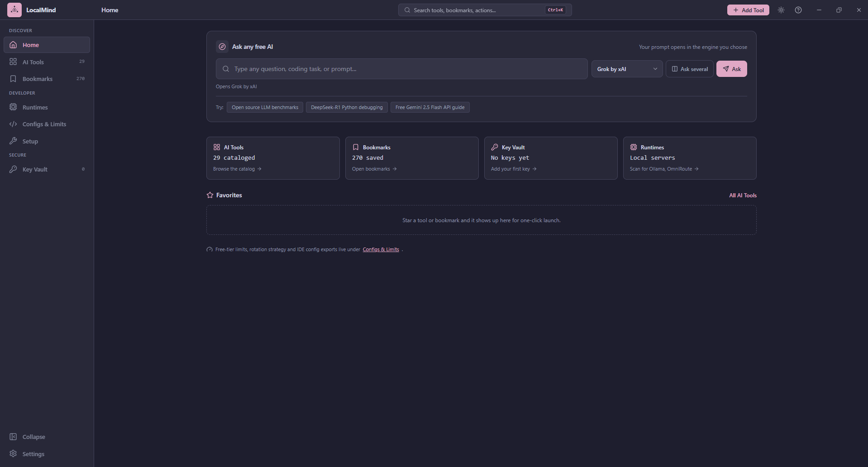Open Configs & Limits sidebar item

tap(47, 124)
